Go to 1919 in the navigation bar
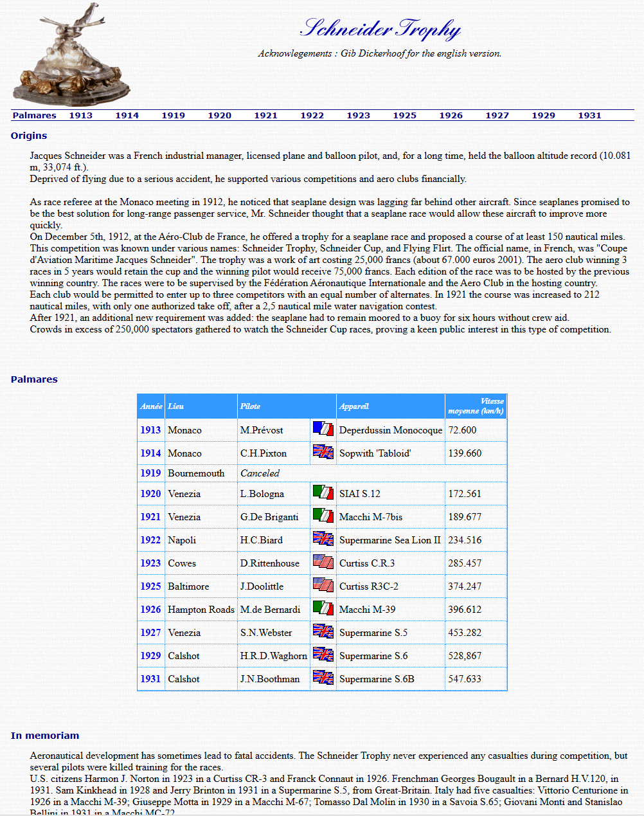This screenshot has width=644, height=816. click(x=174, y=116)
